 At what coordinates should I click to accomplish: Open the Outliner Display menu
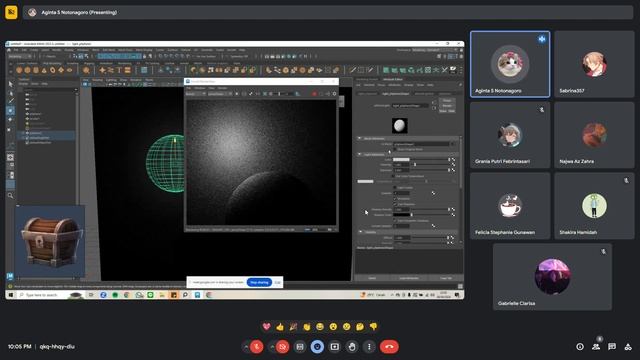tap(23, 84)
